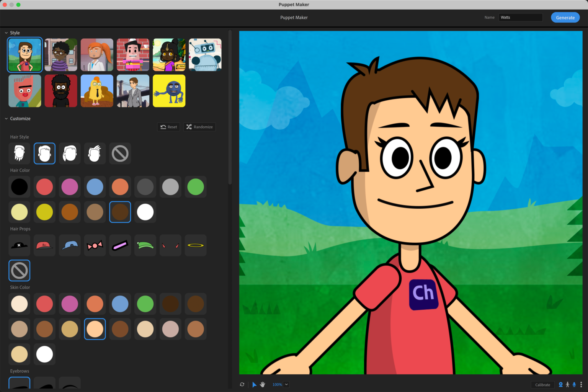Select the arrow pointer tool

pos(254,384)
